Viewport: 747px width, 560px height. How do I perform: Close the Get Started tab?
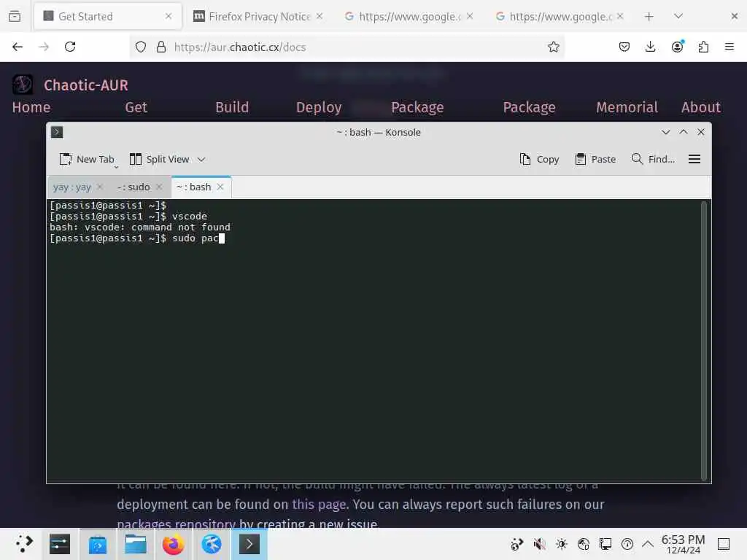[169, 16]
